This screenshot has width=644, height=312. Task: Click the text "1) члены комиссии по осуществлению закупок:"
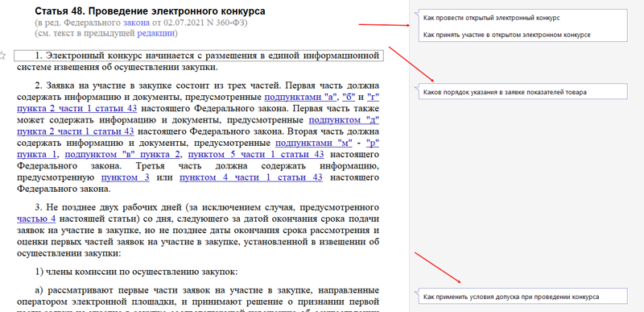(137, 272)
